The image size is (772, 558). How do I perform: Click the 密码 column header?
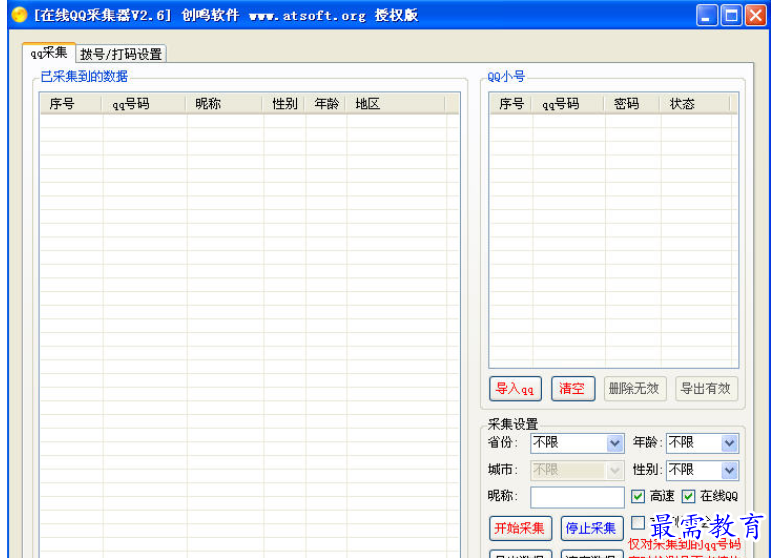pos(632,104)
